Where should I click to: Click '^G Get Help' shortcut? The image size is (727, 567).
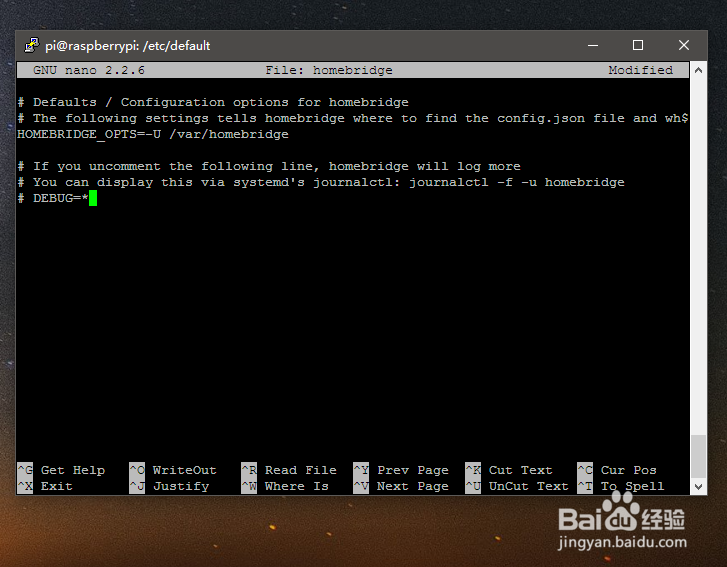pyautogui.click(x=61, y=470)
